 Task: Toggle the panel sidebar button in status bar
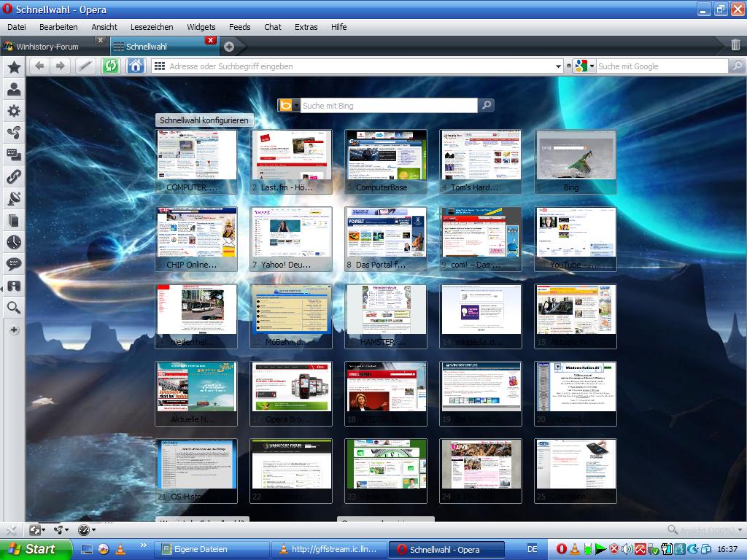pyautogui.click(x=12, y=530)
